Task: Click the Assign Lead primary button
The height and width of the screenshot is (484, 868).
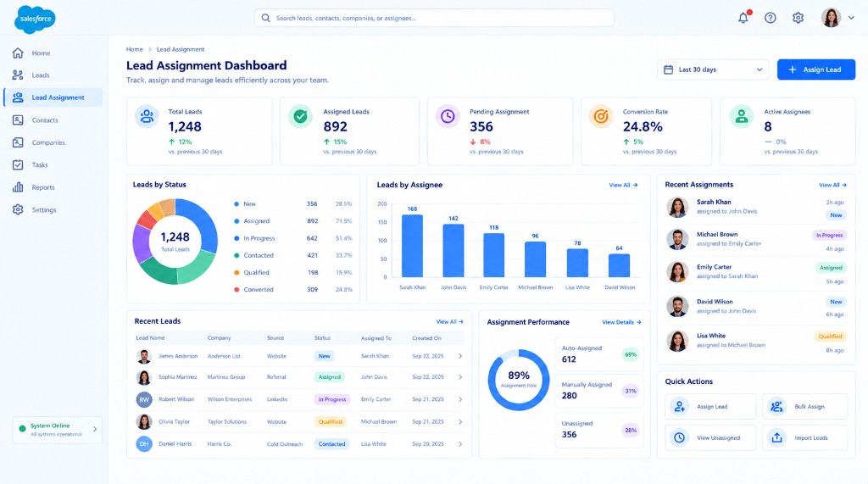Action: point(816,70)
